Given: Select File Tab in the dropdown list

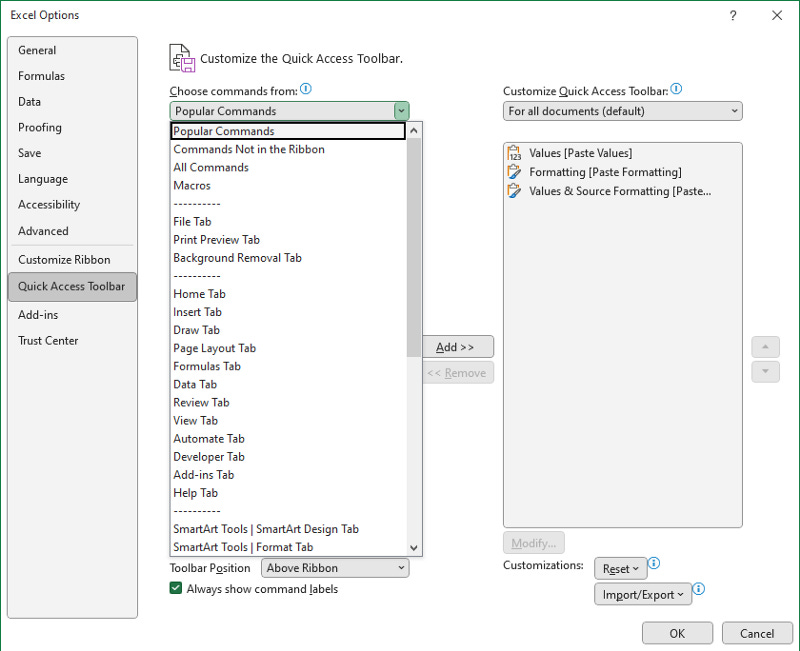Looking at the screenshot, I should coord(288,221).
